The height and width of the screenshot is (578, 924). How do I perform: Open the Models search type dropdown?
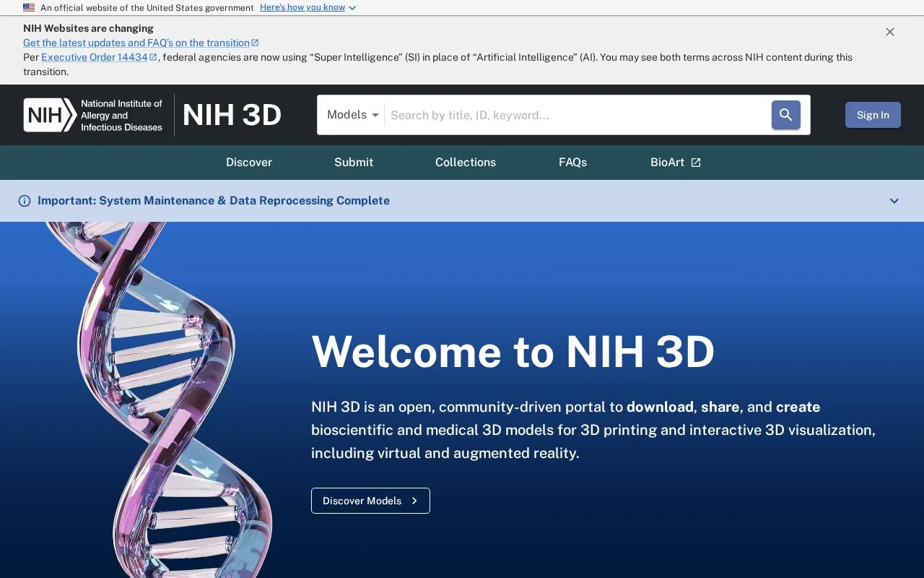click(x=352, y=115)
